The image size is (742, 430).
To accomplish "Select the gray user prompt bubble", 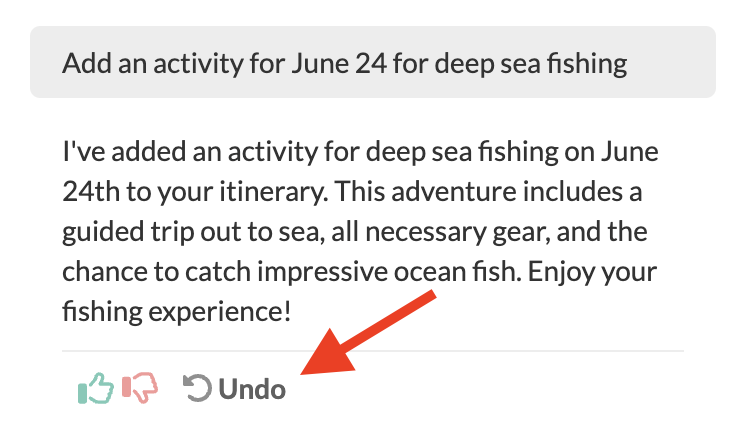I will 372,62.
